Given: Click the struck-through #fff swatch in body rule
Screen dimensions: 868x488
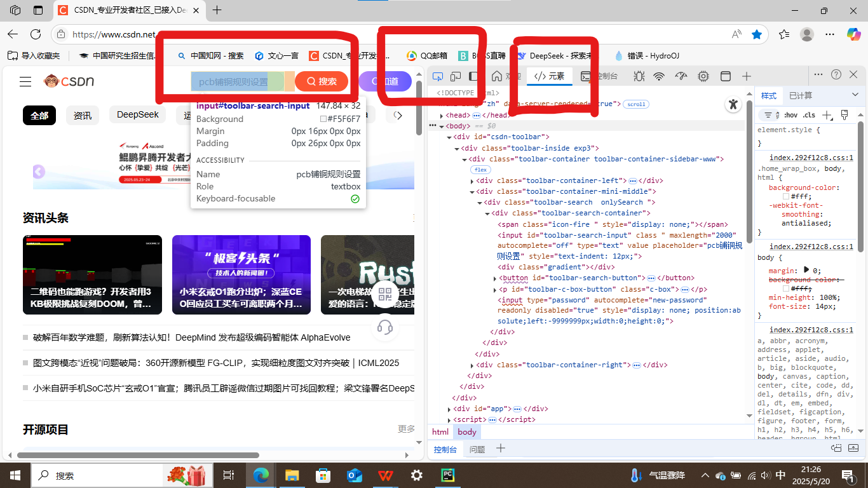Looking at the screenshot, I should [786, 288].
